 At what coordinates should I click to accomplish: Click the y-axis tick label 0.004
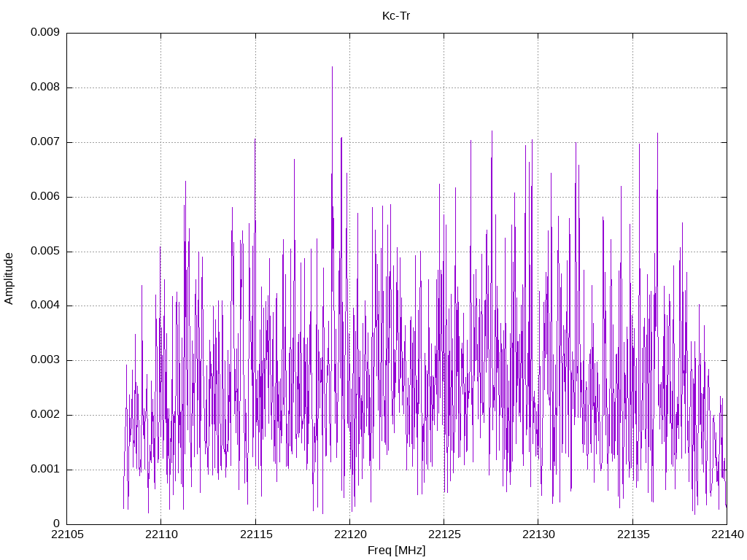tap(45, 306)
